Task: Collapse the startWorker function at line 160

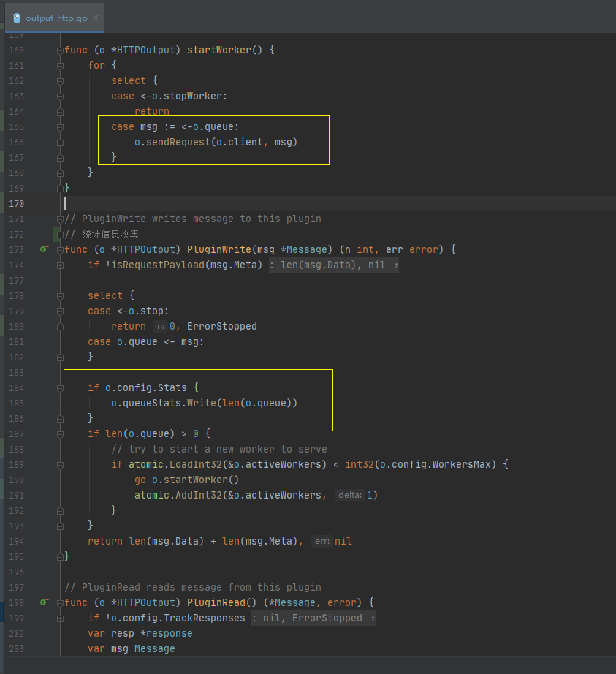Action: [60, 50]
